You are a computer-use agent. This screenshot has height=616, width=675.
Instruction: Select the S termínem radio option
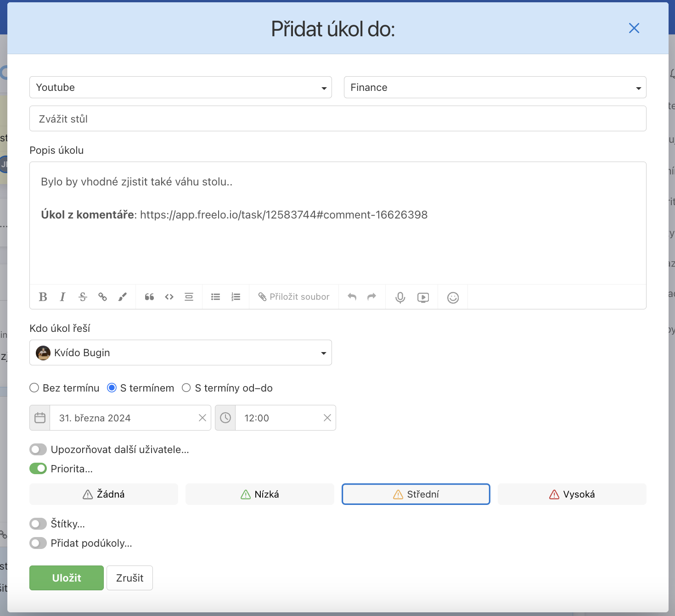(x=112, y=388)
